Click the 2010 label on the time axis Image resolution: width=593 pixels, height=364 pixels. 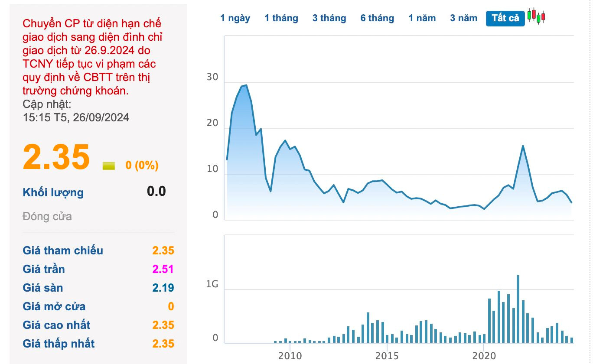[290, 356]
